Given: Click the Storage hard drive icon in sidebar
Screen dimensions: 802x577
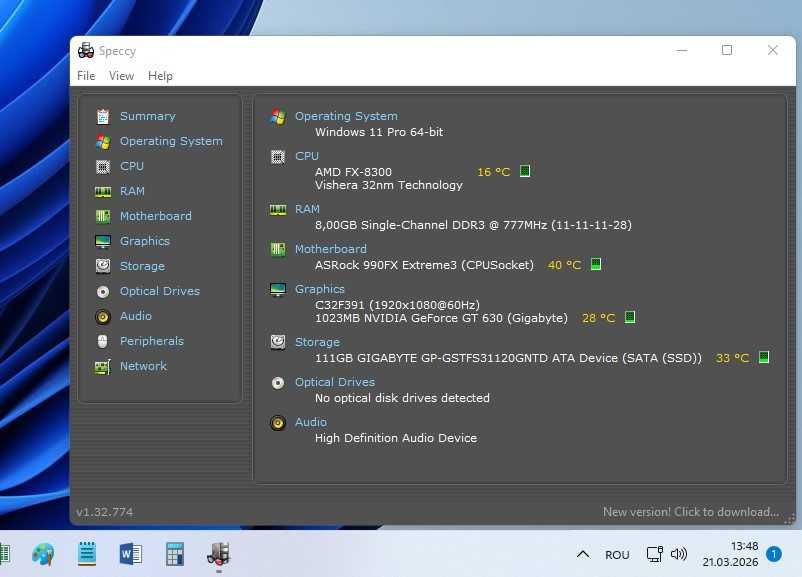Looking at the screenshot, I should [103, 266].
